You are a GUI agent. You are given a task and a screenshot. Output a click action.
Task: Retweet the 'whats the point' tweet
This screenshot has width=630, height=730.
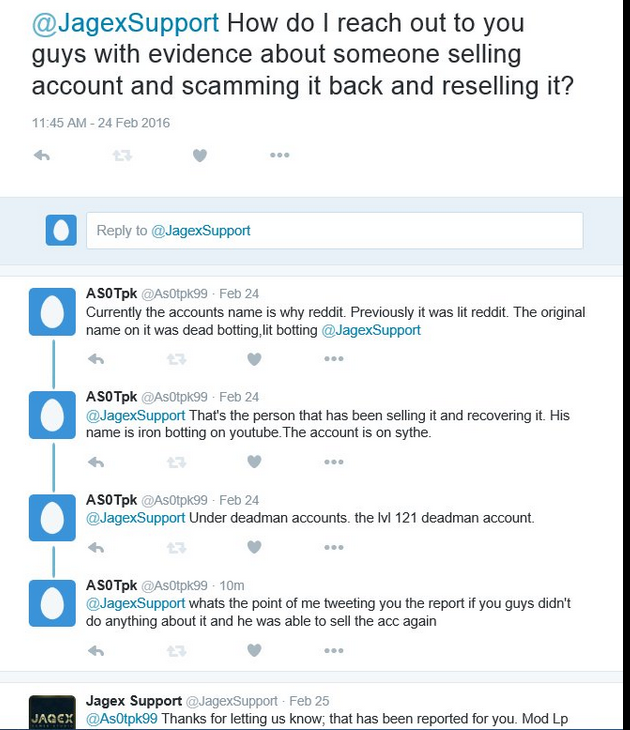click(x=176, y=651)
